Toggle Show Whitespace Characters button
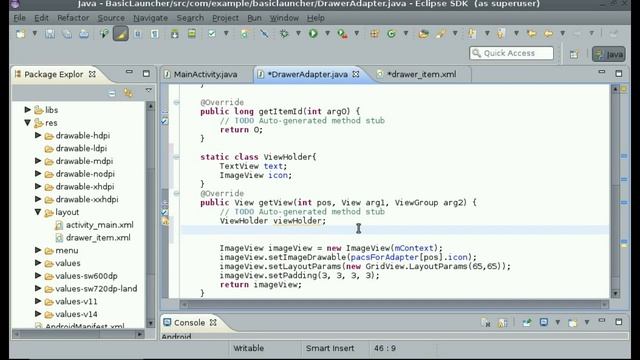The height and width of the screenshot is (360, 640). point(155,34)
